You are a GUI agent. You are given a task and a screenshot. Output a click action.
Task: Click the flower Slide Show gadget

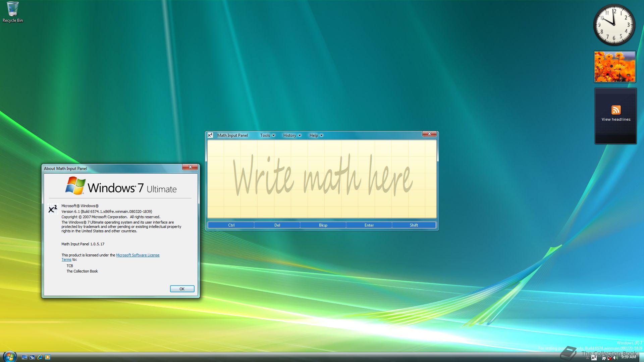click(x=615, y=67)
